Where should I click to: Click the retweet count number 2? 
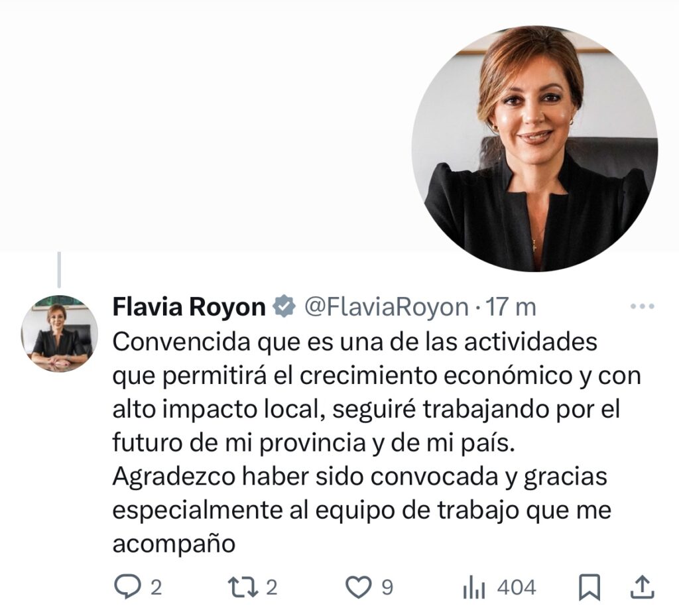tap(271, 588)
